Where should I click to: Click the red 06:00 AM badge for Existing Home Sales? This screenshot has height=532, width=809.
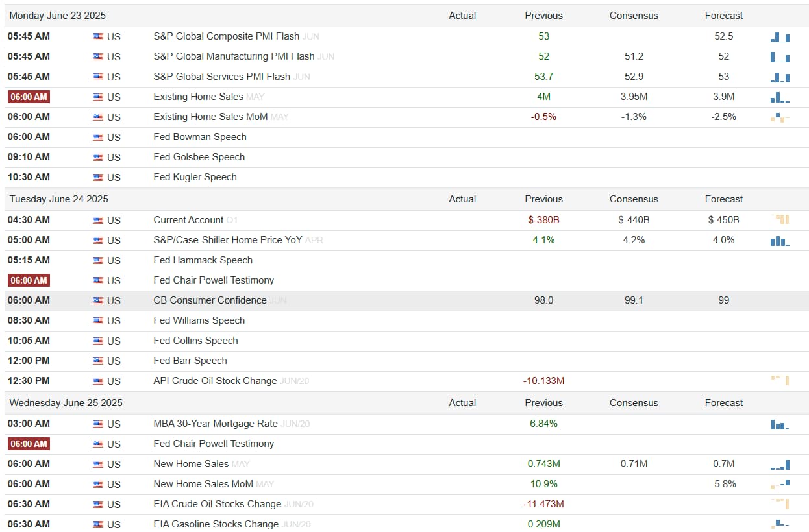point(29,97)
